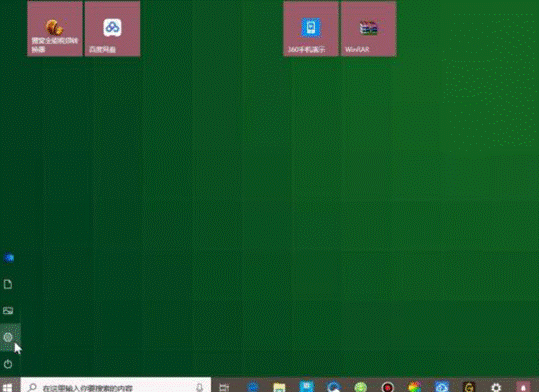Open black G icon on taskbar
The image size is (539, 392).
(469, 388)
